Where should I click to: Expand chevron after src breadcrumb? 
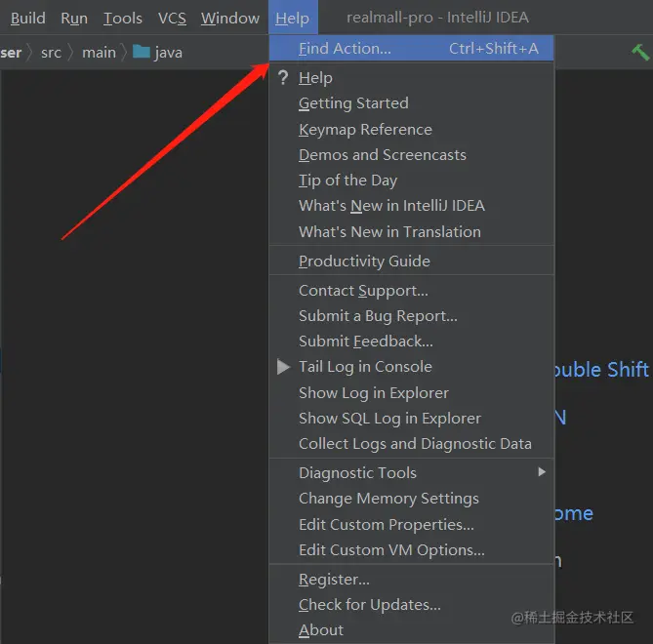tap(71, 53)
